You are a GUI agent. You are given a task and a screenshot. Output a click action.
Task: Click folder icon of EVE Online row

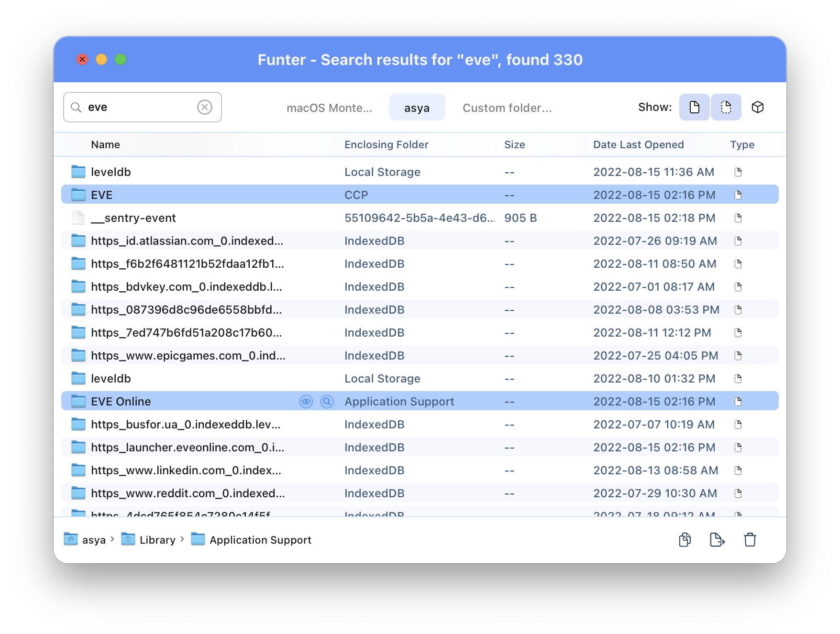78,401
